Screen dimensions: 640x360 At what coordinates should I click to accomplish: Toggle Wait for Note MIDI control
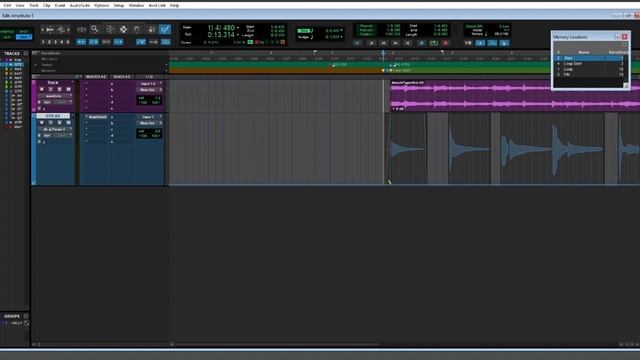coord(468,43)
